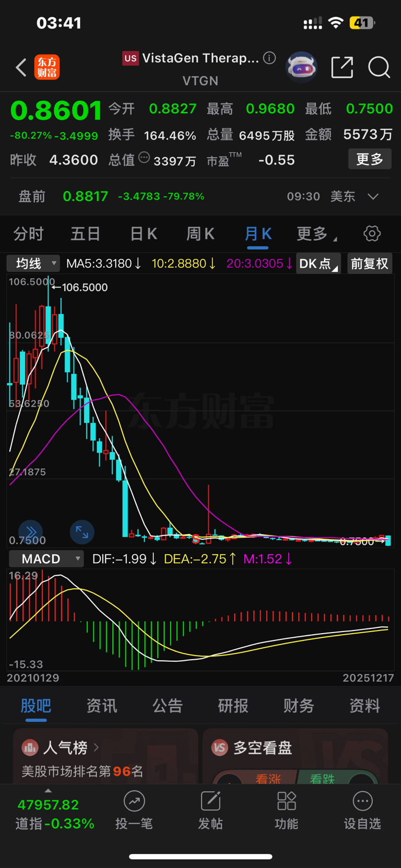
Task: Tap the 市盈 -0.55 value
Action: click(x=277, y=160)
